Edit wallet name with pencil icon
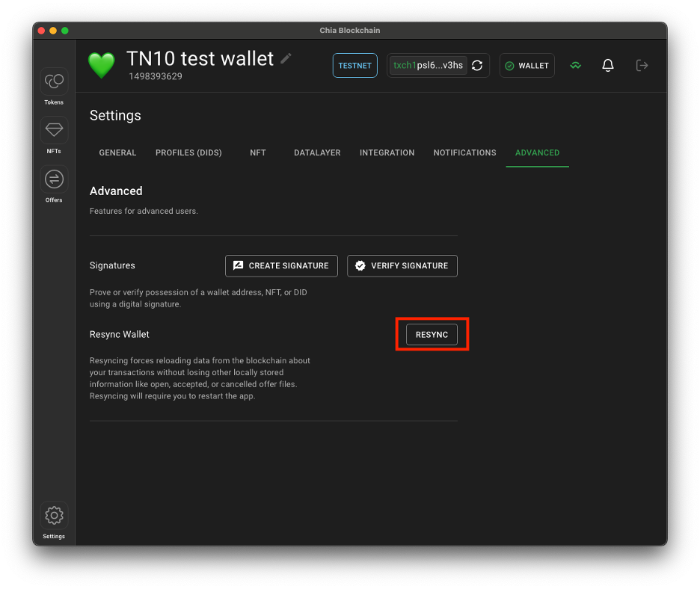The height and width of the screenshot is (589, 700). [x=286, y=58]
